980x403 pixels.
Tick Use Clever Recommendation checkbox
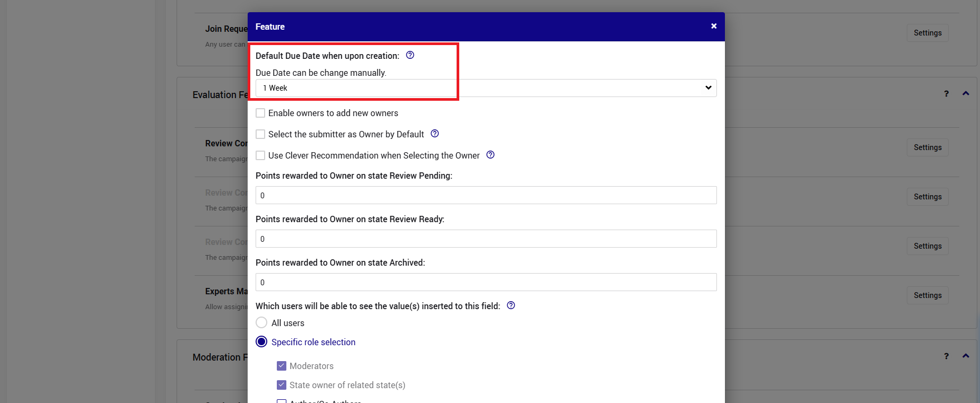click(260, 155)
